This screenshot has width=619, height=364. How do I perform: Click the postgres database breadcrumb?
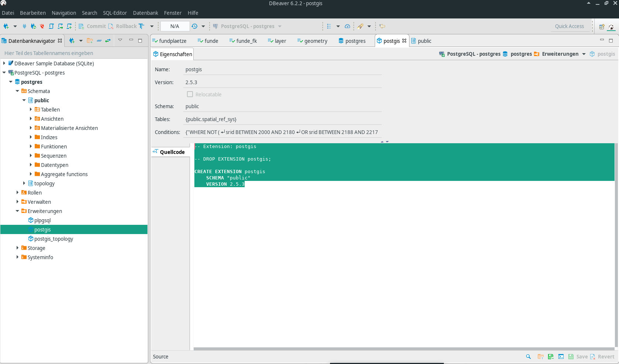(517, 54)
